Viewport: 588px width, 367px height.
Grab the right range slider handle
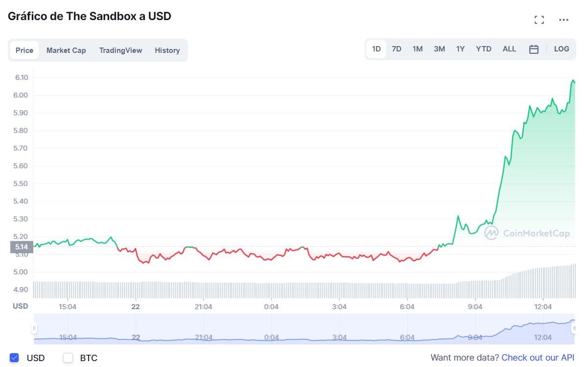(574, 328)
